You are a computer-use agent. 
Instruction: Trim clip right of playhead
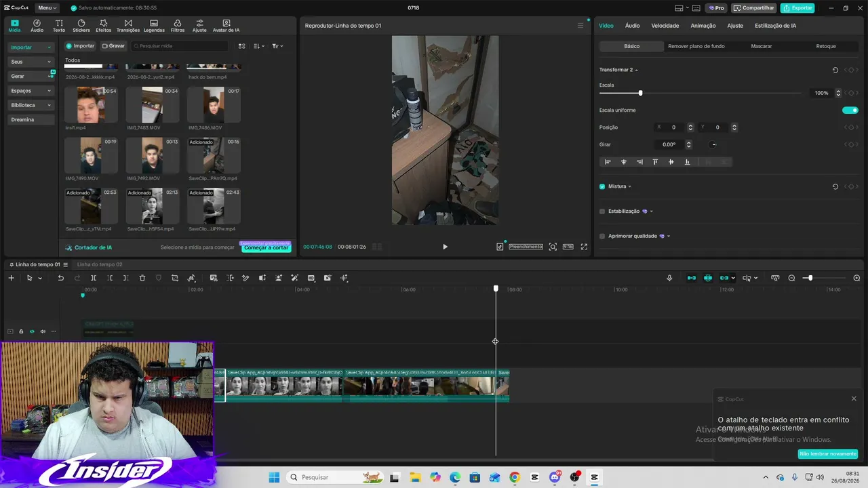(126, 278)
